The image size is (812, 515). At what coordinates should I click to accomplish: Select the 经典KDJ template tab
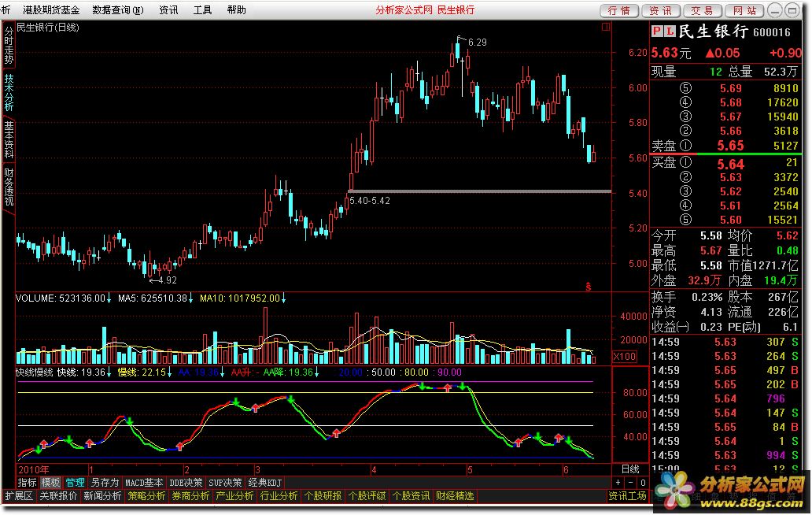[x=264, y=483]
